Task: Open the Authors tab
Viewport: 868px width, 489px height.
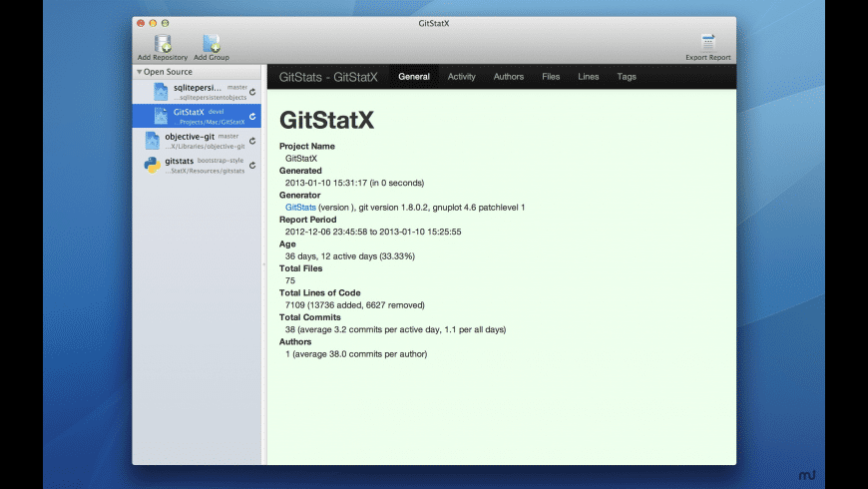Action: click(508, 77)
